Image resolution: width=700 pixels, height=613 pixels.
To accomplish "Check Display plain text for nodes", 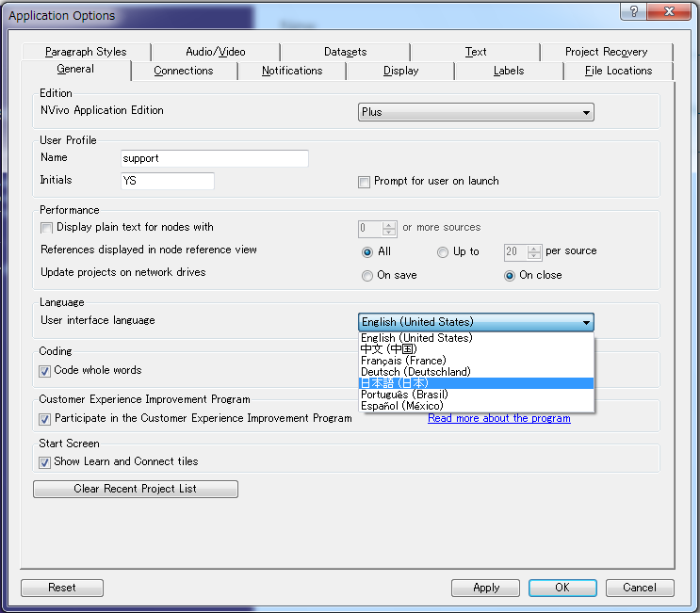I will pyautogui.click(x=46, y=228).
